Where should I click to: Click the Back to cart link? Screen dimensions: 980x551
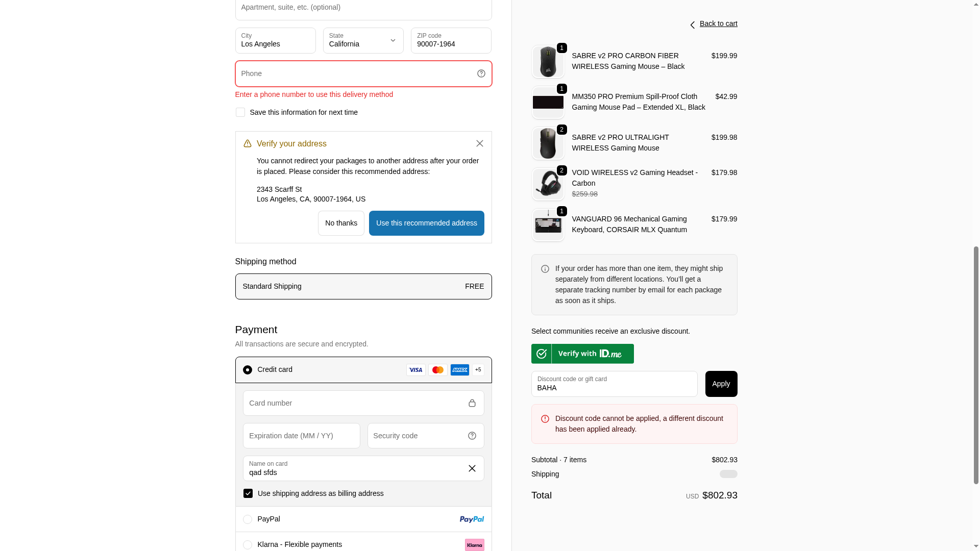(x=718, y=24)
